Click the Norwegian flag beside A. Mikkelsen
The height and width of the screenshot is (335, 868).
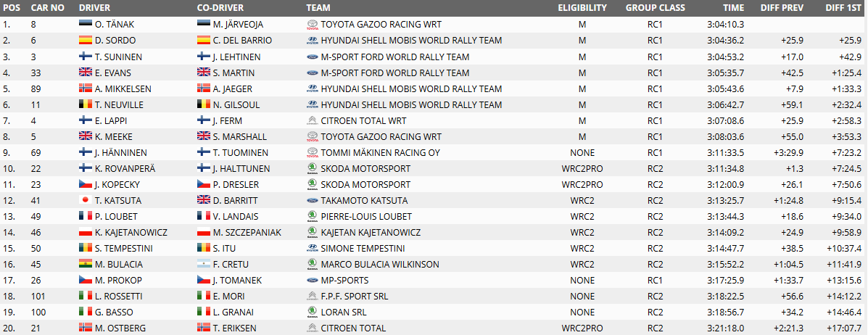(84, 88)
